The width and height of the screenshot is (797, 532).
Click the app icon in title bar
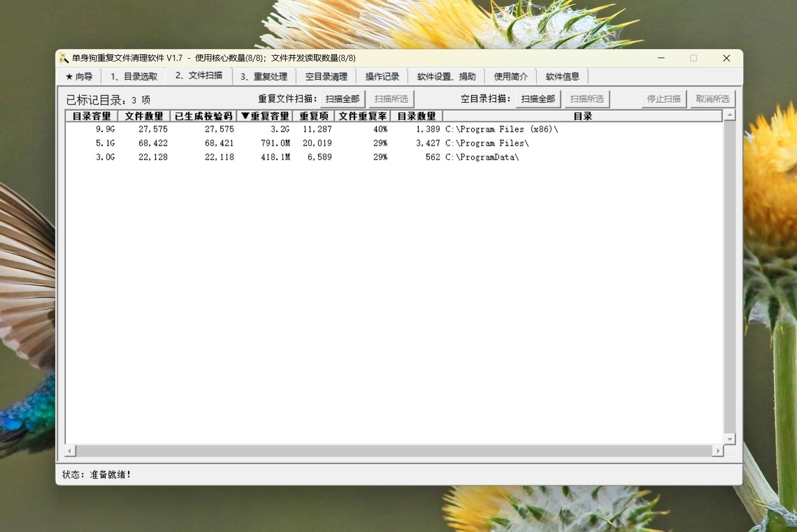64,58
